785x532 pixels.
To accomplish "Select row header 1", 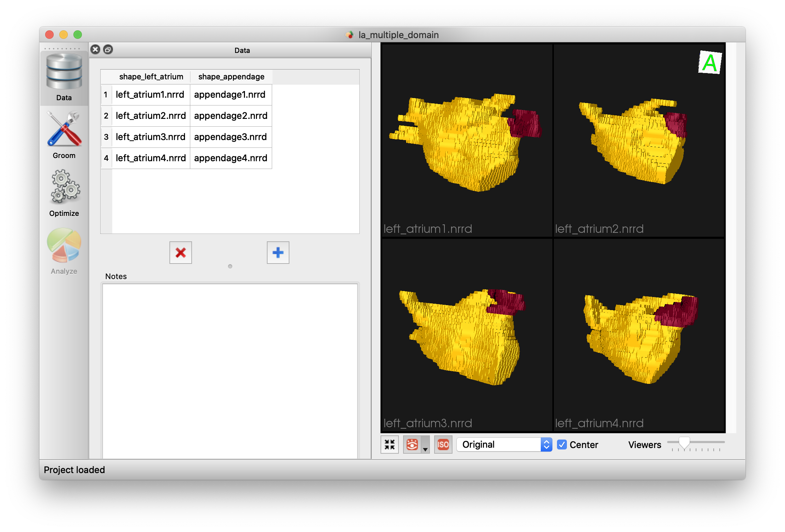I will [x=106, y=95].
